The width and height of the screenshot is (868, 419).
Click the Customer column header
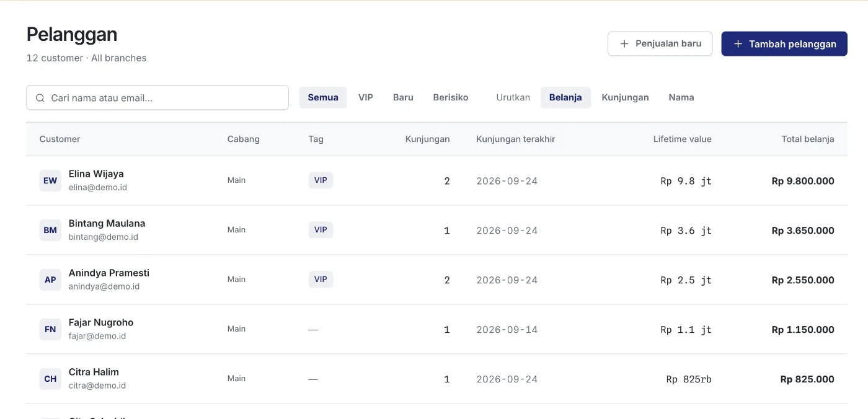tap(60, 139)
